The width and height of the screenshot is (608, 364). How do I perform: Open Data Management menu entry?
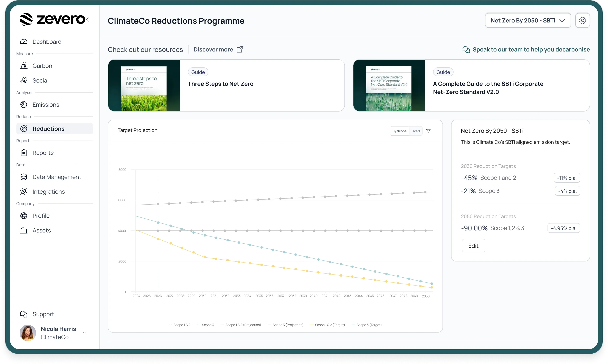tap(57, 177)
